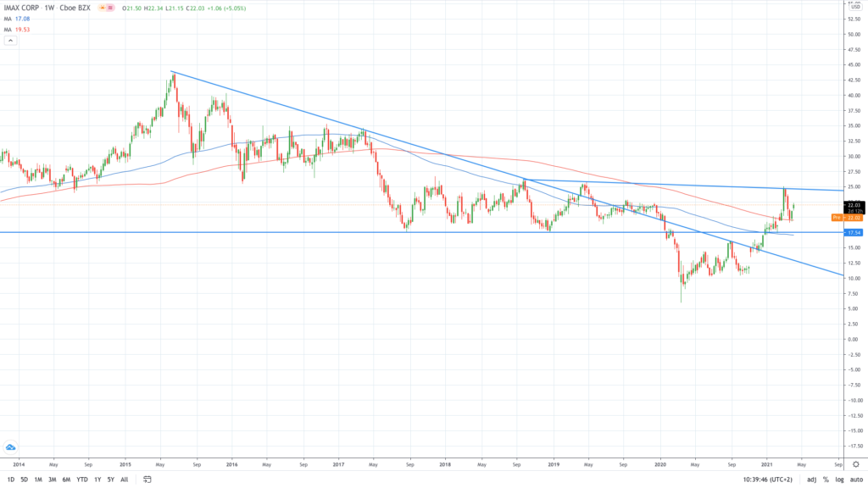Screen dimensions: 868x488
Task: Select the 1D time range
Action: coord(10,479)
